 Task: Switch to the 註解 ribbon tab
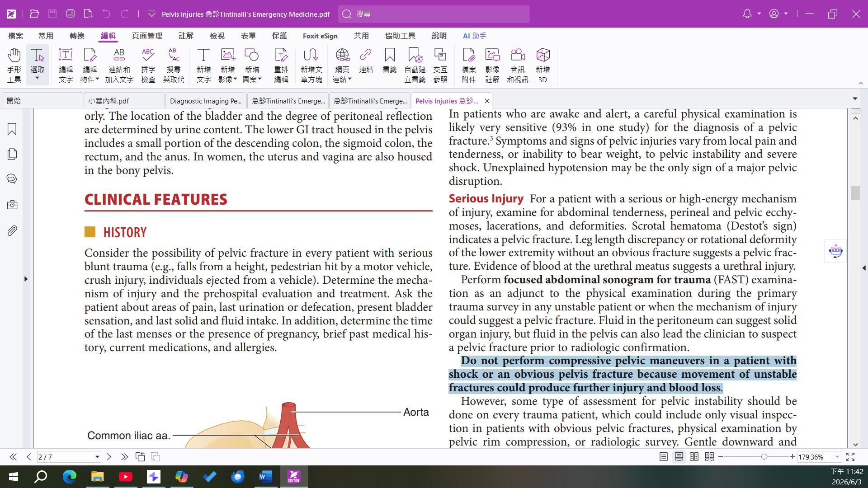click(186, 36)
